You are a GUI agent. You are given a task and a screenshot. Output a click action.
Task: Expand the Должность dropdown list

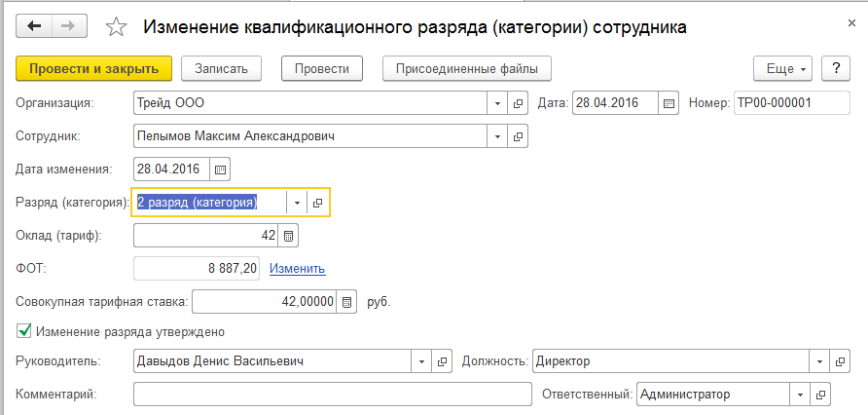pos(819,361)
